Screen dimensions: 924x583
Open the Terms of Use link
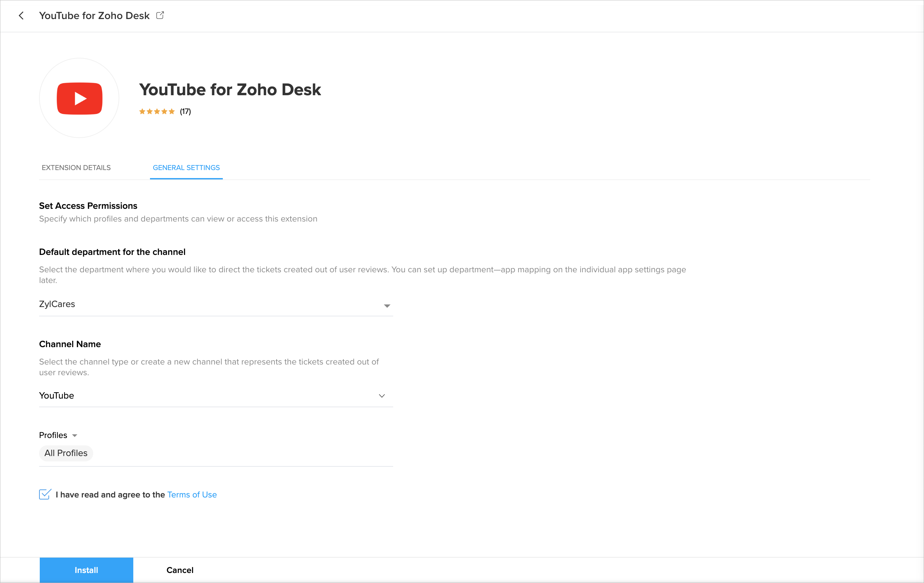(192, 495)
